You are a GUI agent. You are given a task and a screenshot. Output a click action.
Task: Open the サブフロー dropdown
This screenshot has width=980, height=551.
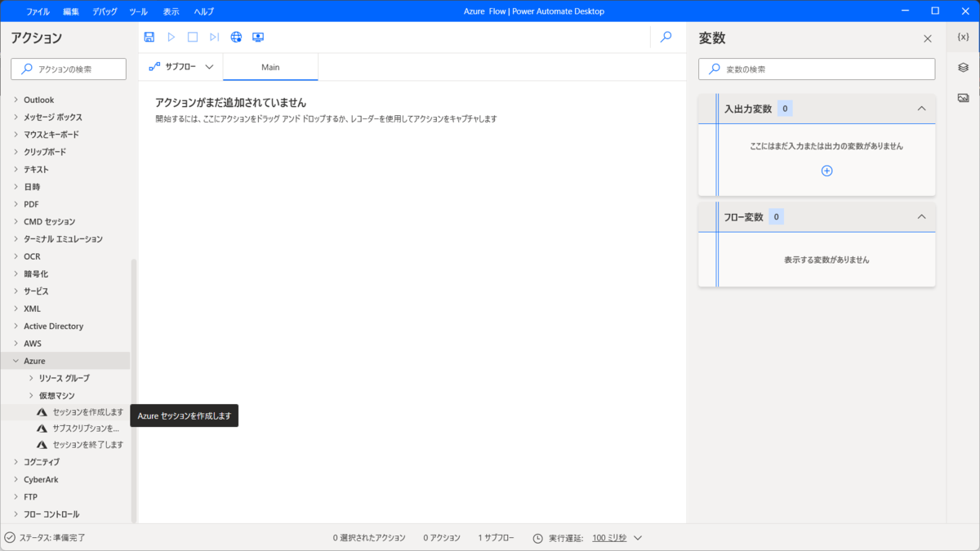click(x=181, y=67)
